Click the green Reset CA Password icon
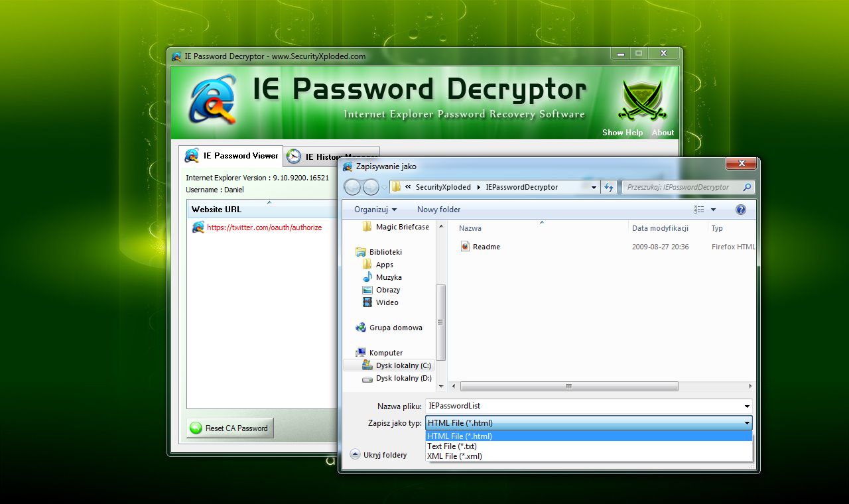 [x=196, y=428]
